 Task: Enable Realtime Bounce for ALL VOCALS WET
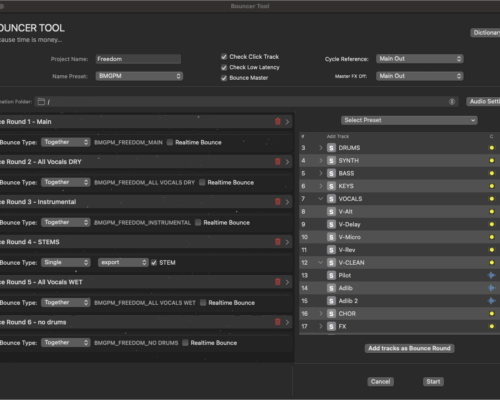pos(203,303)
